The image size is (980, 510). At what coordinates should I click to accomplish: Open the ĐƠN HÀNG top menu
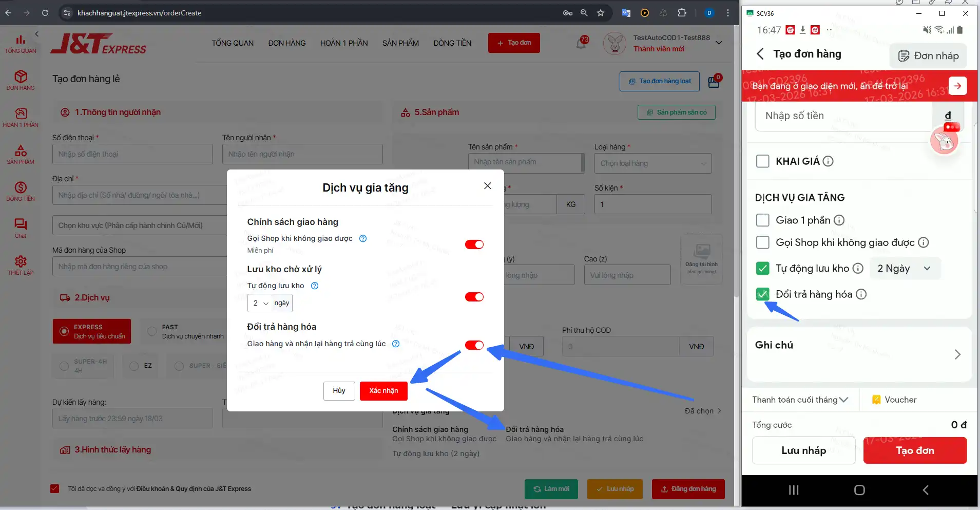(286, 43)
